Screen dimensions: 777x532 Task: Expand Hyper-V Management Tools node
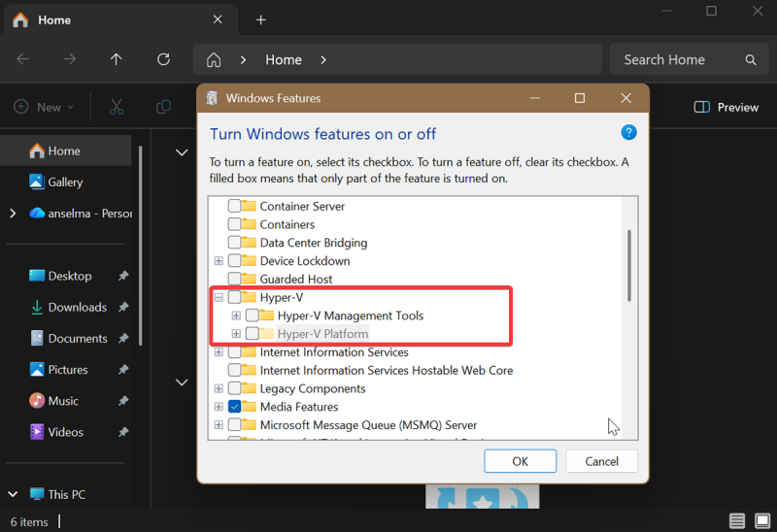click(x=236, y=316)
